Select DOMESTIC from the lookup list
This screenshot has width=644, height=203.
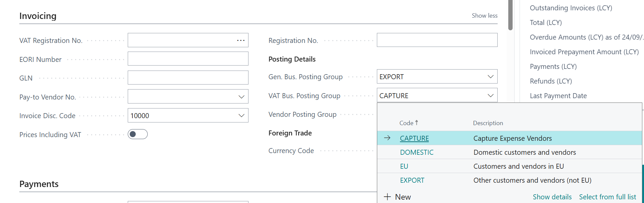416,152
